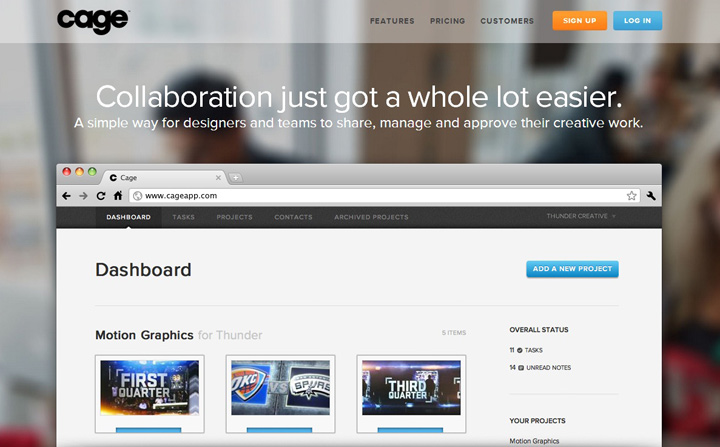720x447 pixels.
Task: Click the Cage favicon in the tab
Action: pos(113,178)
